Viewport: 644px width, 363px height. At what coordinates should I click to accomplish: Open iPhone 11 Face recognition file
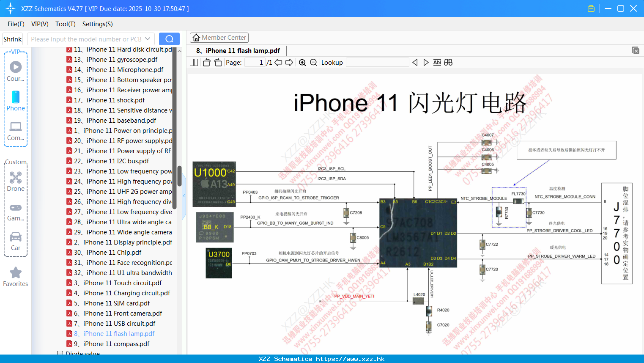click(x=119, y=263)
